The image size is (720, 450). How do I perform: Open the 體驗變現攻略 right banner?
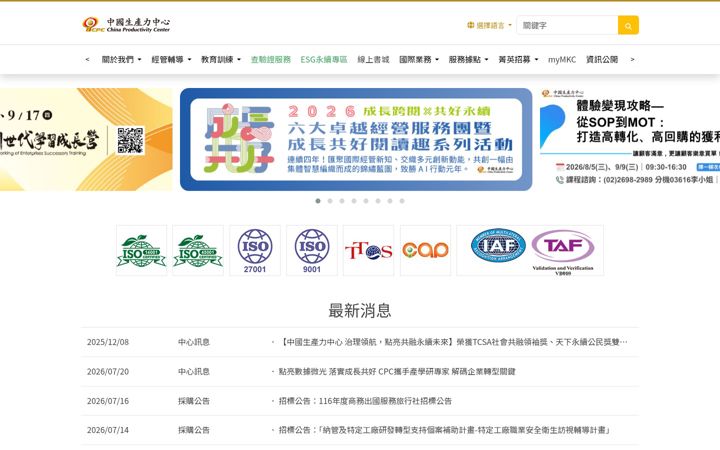click(x=630, y=139)
